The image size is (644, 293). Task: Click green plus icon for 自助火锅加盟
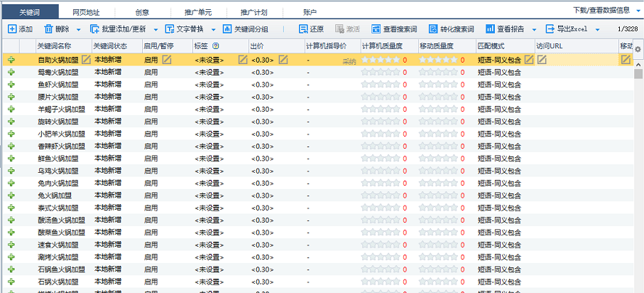coord(11,60)
